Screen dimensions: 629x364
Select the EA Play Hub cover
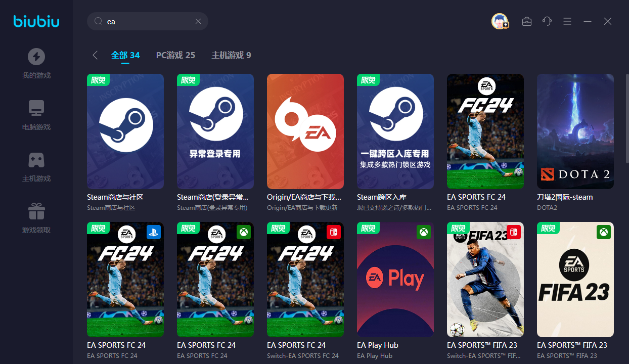tap(395, 280)
